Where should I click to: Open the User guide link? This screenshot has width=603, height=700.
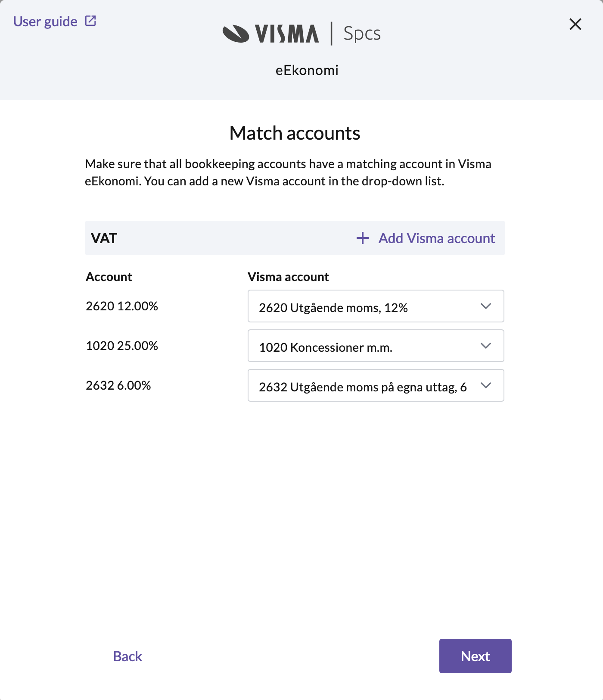click(x=45, y=22)
